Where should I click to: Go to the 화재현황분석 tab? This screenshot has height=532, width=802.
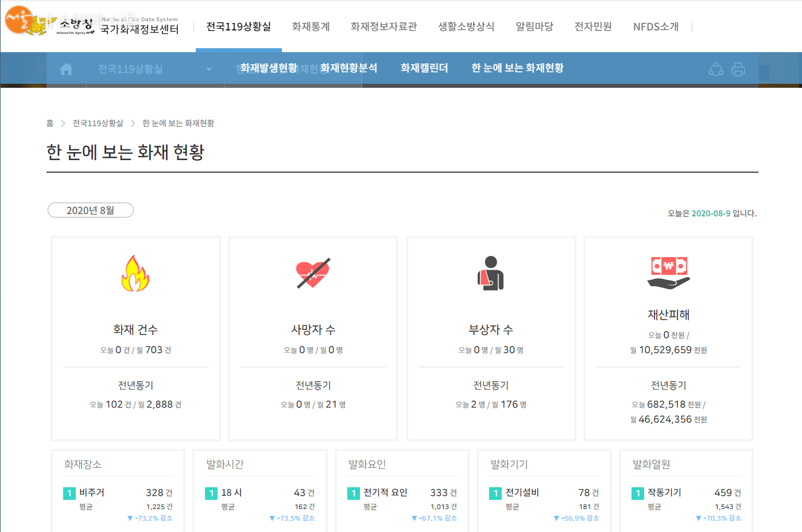point(348,68)
